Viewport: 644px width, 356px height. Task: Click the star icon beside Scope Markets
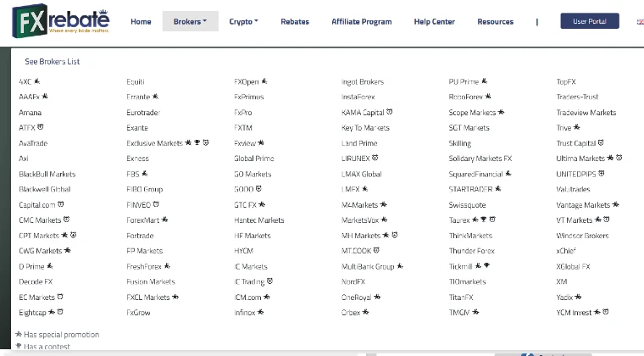[502, 113]
